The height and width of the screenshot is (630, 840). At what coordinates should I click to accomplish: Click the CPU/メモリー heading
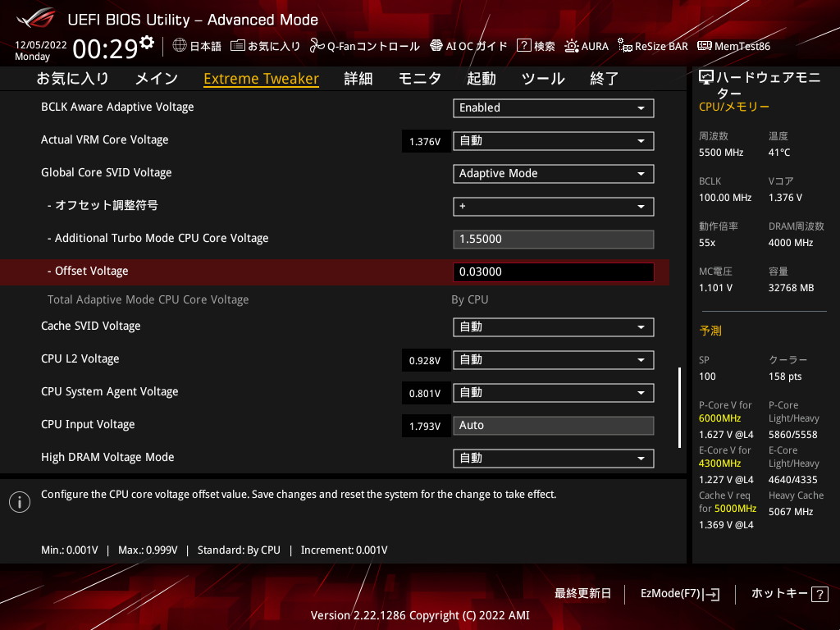tap(734, 107)
